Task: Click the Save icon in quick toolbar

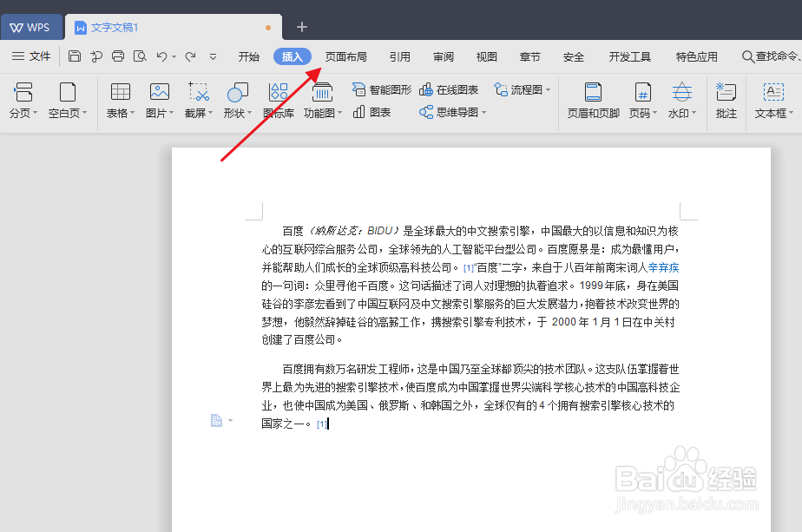Action: point(75,56)
